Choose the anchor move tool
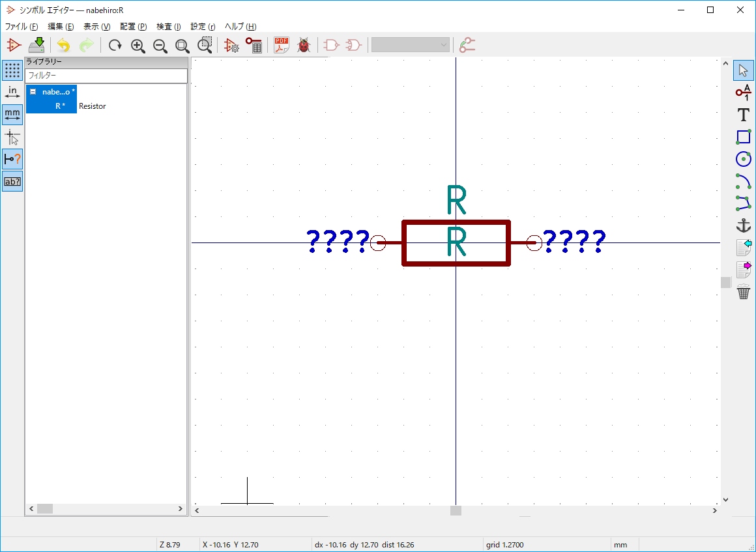This screenshot has width=756, height=552. [744, 225]
